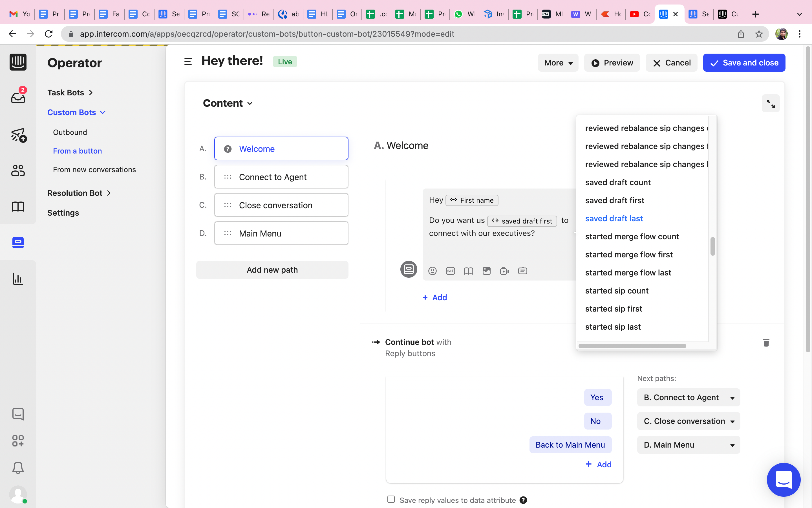
Task: Choose started merge flow count from list
Action: (632, 237)
